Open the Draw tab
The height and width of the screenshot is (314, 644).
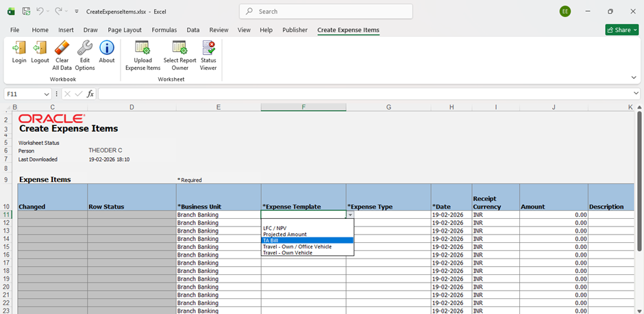coord(90,30)
